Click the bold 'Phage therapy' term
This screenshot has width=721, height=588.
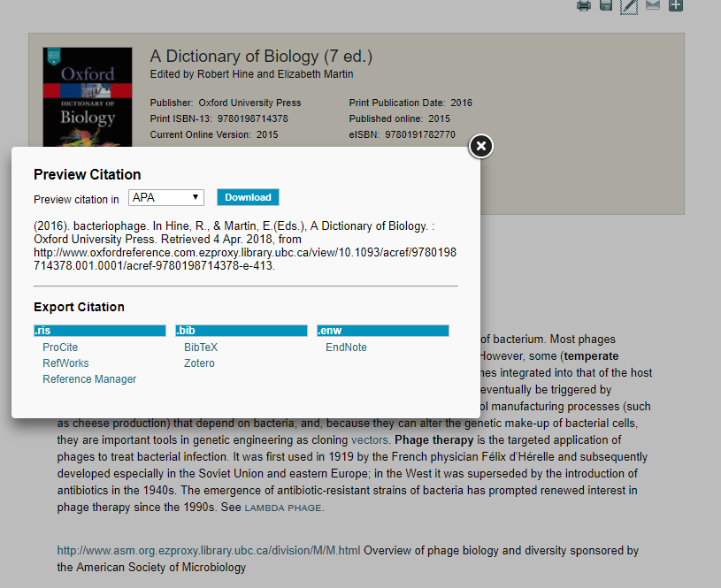(x=434, y=440)
